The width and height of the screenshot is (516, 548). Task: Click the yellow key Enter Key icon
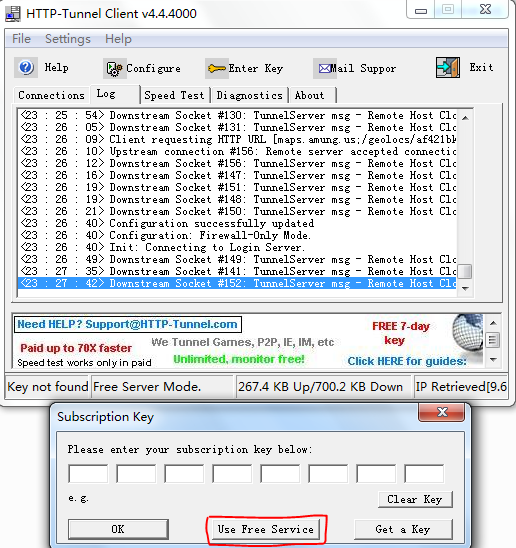click(x=216, y=68)
